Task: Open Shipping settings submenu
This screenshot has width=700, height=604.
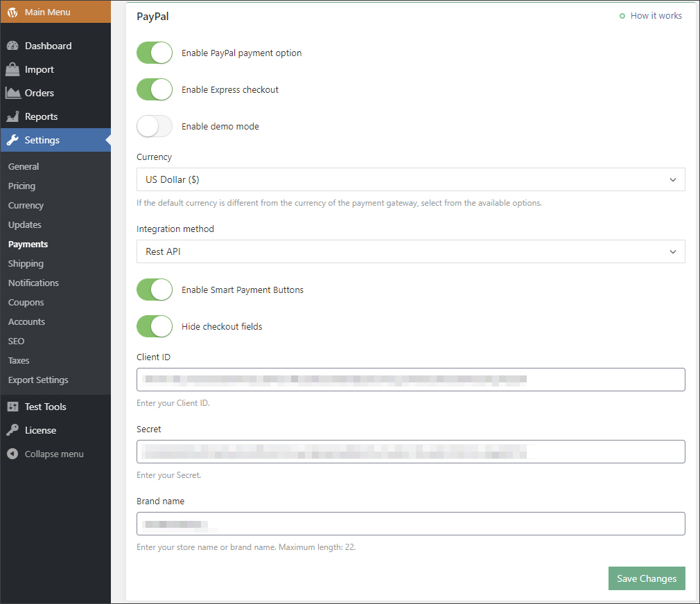Action: click(26, 264)
